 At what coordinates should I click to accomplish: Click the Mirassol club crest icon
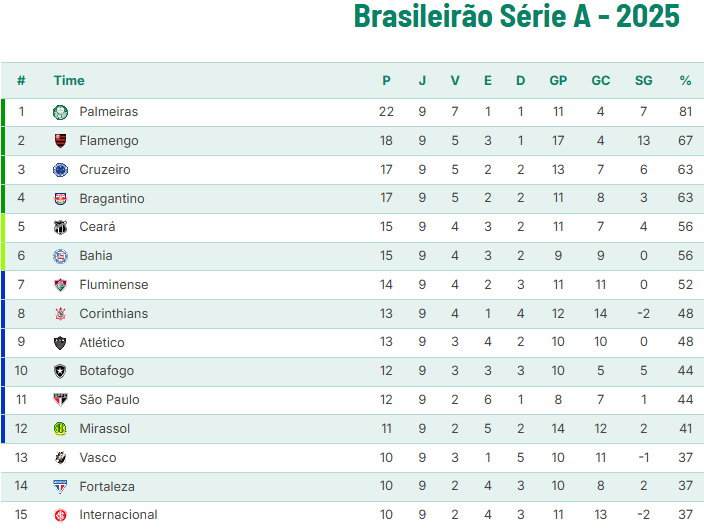[60, 429]
